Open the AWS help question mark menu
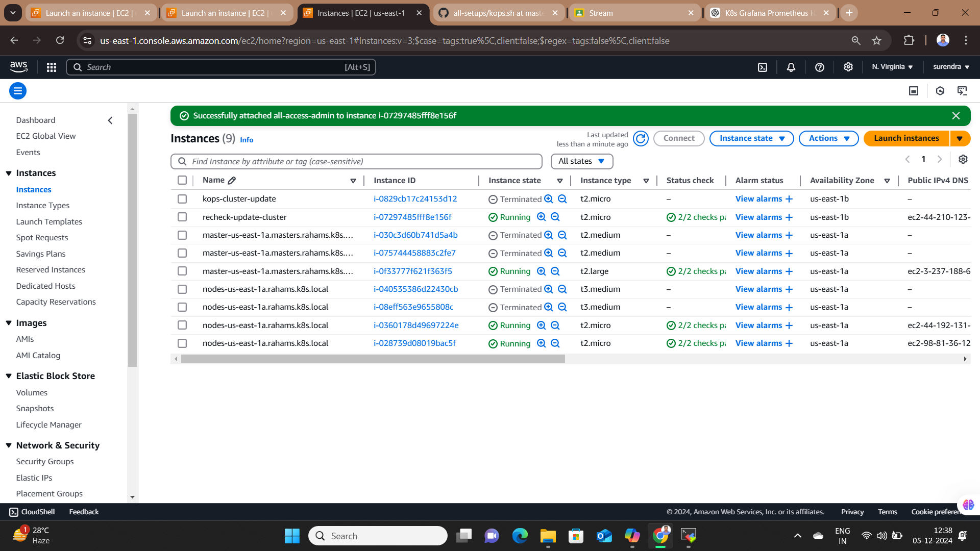Image resolution: width=980 pixels, height=551 pixels. click(819, 67)
